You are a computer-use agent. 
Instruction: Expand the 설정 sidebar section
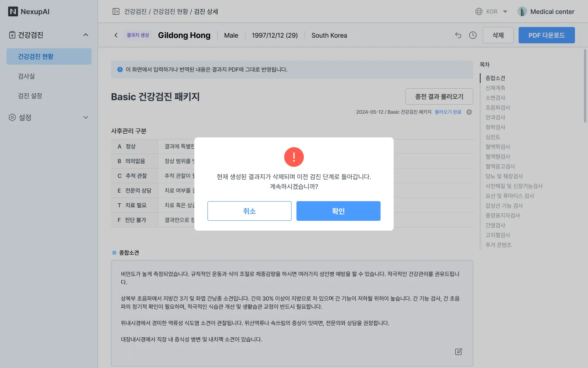(x=86, y=117)
